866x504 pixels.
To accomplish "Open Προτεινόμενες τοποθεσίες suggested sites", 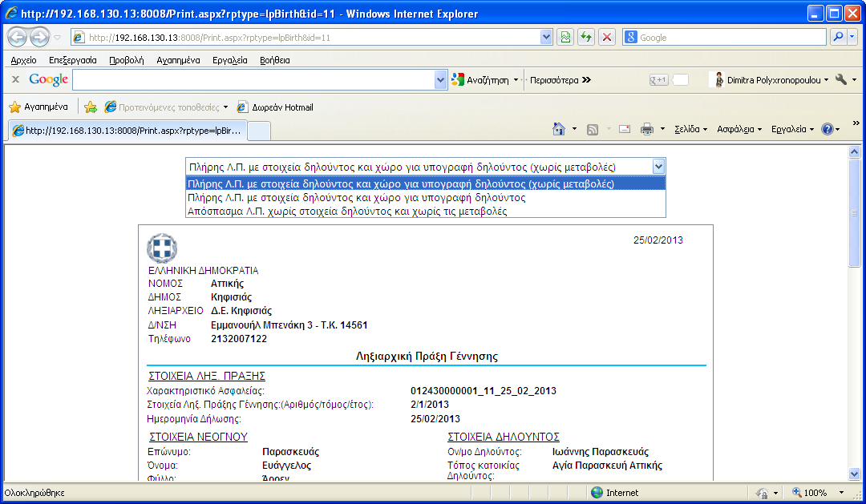I will (166, 107).
